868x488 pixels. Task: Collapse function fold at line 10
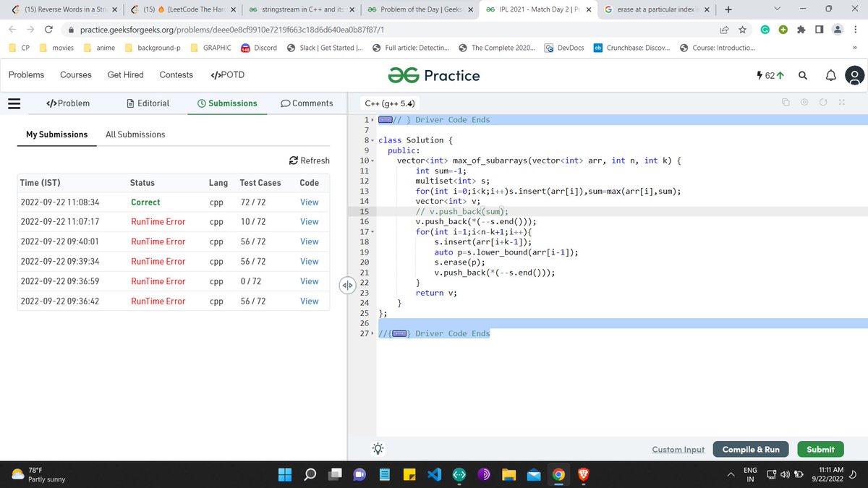[371, 160]
